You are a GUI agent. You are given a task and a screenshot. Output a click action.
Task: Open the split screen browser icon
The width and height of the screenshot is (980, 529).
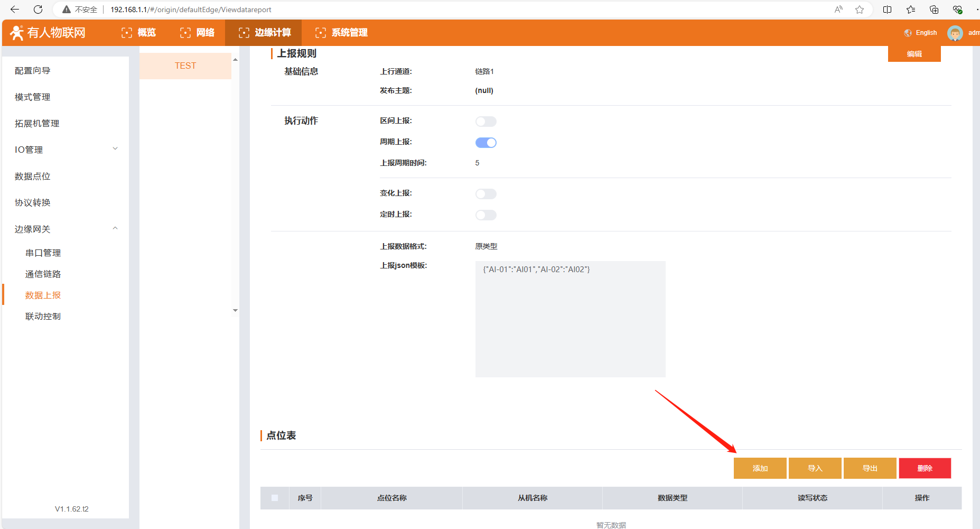click(x=887, y=10)
